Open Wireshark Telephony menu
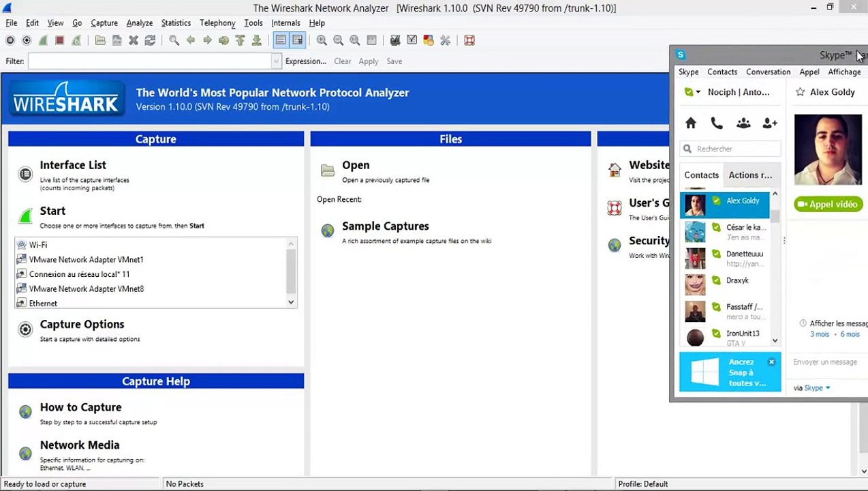This screenshot has width=868, height=491. coord(217,23)
